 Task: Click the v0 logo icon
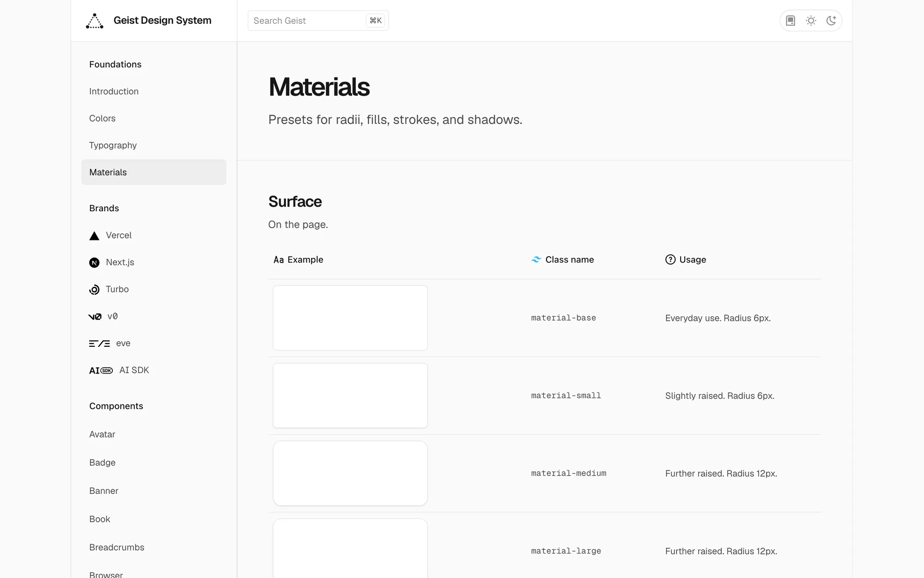click(x=95, y=317)
